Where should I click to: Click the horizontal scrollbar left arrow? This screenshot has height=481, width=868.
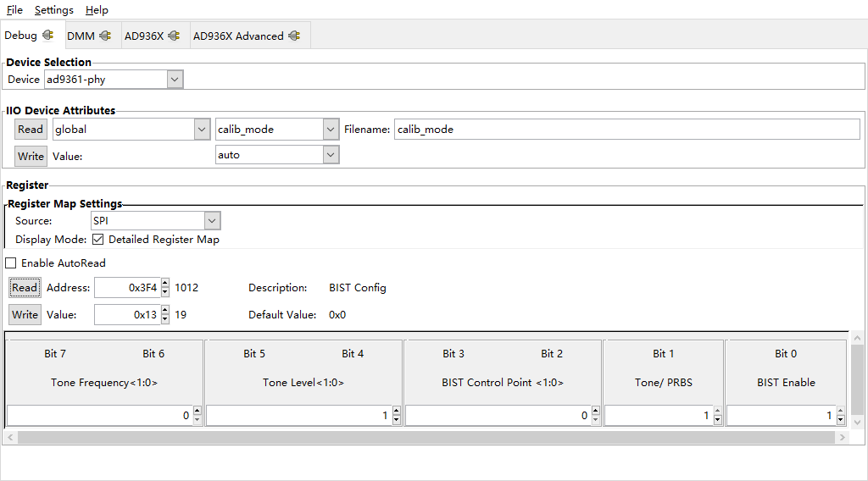[x=10, y=437]
